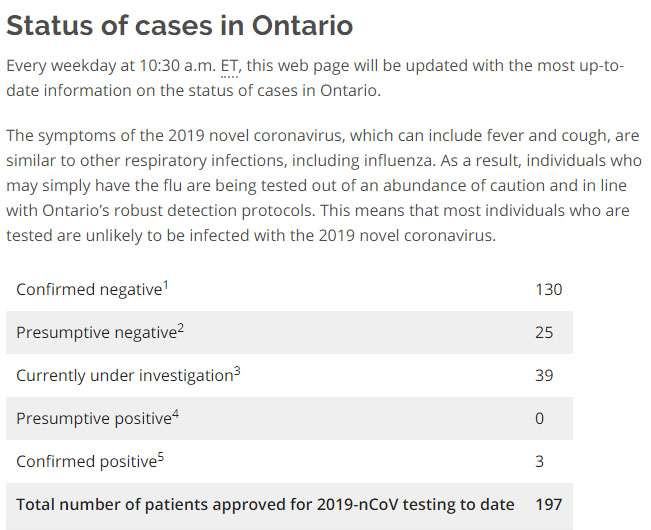Open footnote 4 beside Presumptive positive

[x=176, y=414]
